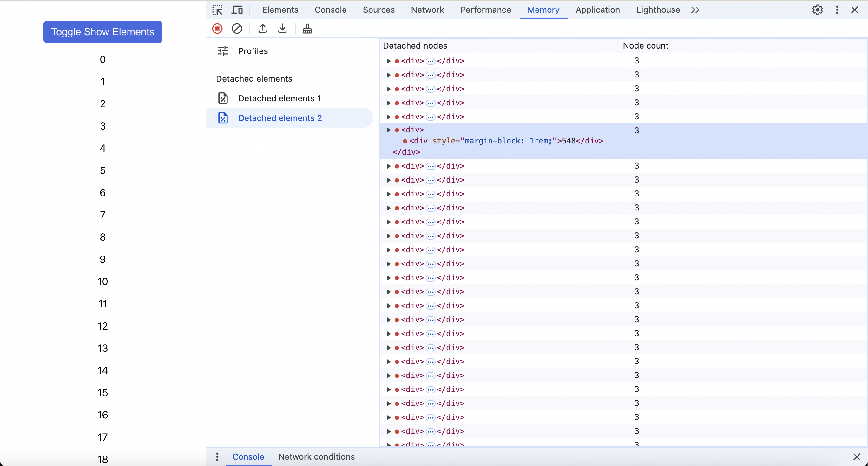Click the closing </div> tag of highlighted node

(x=406, y=152)
